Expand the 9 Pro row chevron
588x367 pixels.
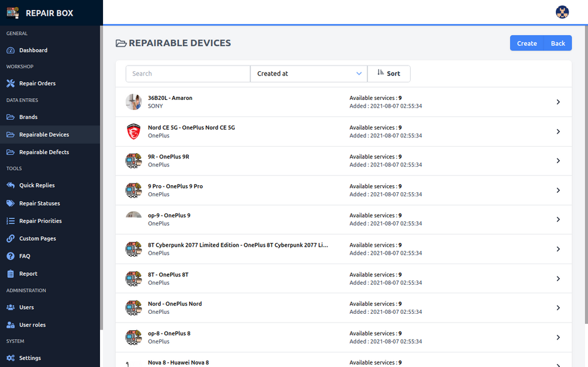pyautogui.click(x=558, y=191)
